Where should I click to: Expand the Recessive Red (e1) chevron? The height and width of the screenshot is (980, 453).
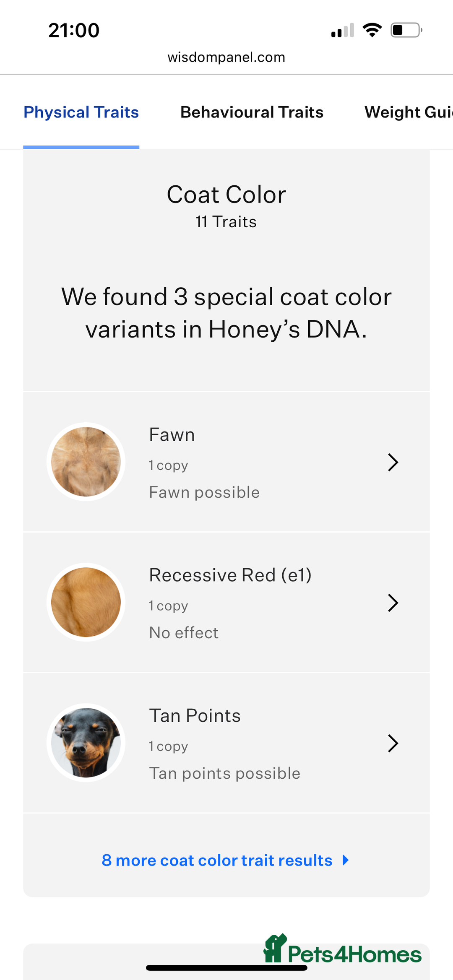[x=393, y=603]
